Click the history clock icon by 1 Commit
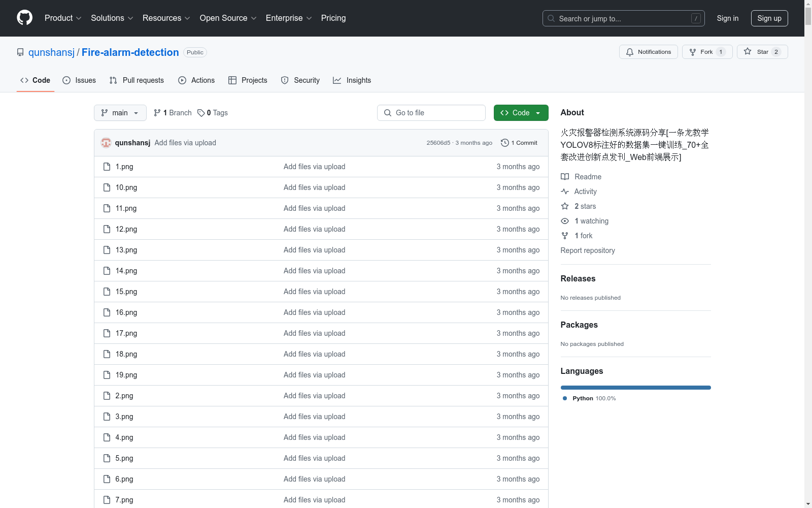 [x=504, y=143]
